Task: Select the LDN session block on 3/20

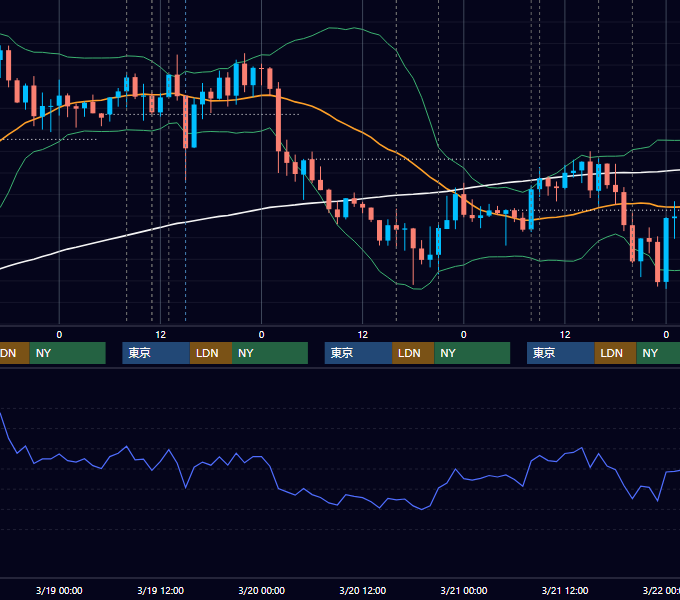Action: point(413,353)
